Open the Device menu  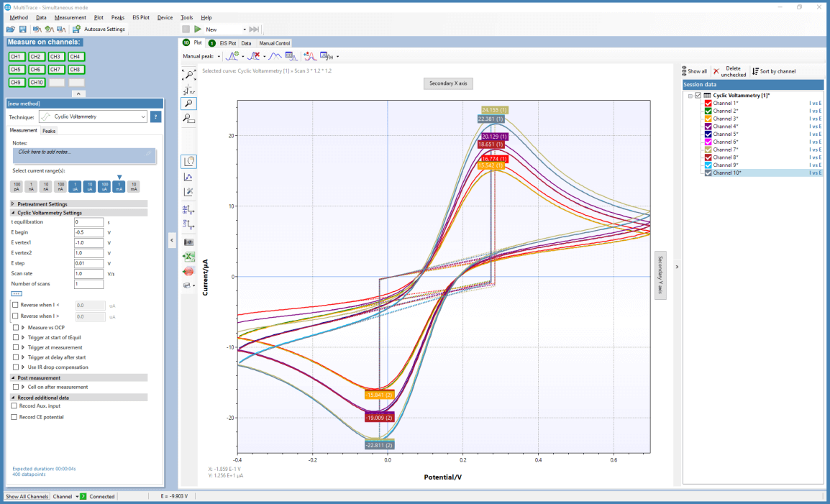[165, 17]
